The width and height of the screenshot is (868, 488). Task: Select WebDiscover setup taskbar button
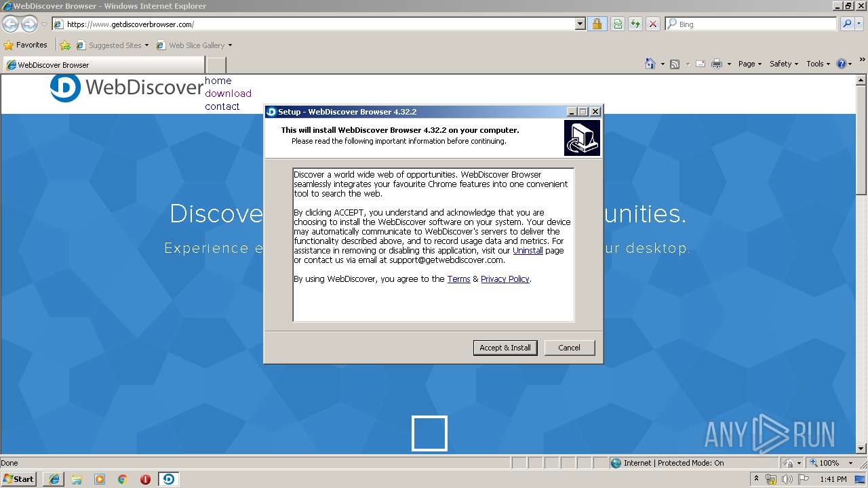pos(169,479)
